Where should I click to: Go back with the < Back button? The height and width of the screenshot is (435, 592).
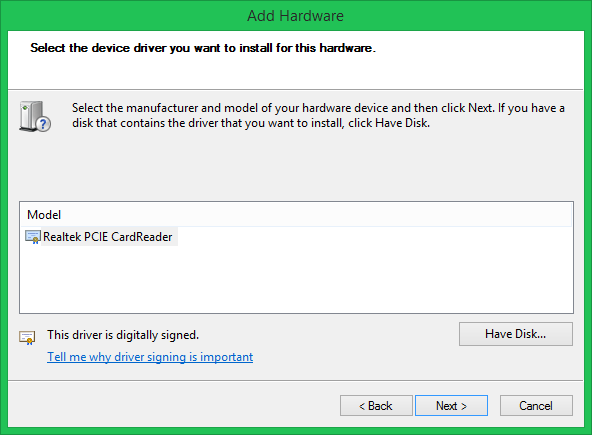click(376, 406)
